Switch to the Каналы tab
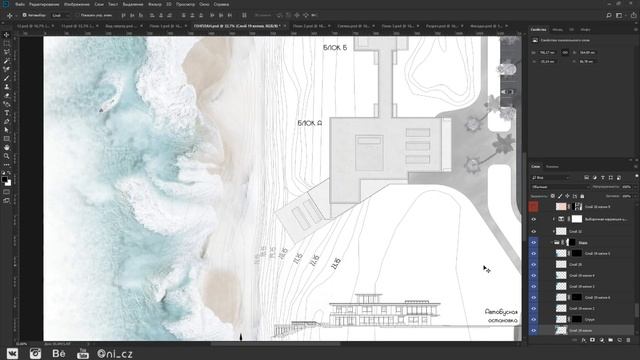This screenshot has height=360, width=640. point(552,167)
